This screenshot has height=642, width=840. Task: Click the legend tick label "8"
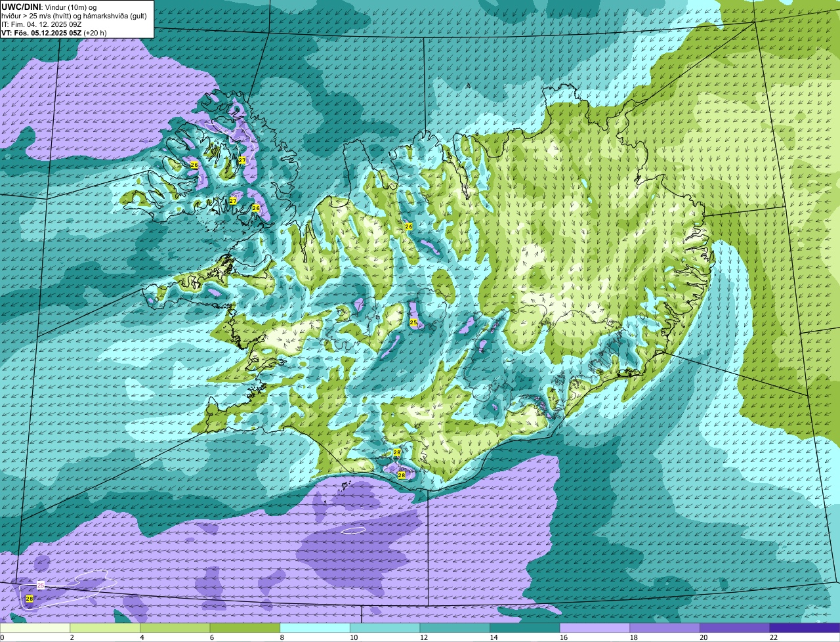pos(282,637)
